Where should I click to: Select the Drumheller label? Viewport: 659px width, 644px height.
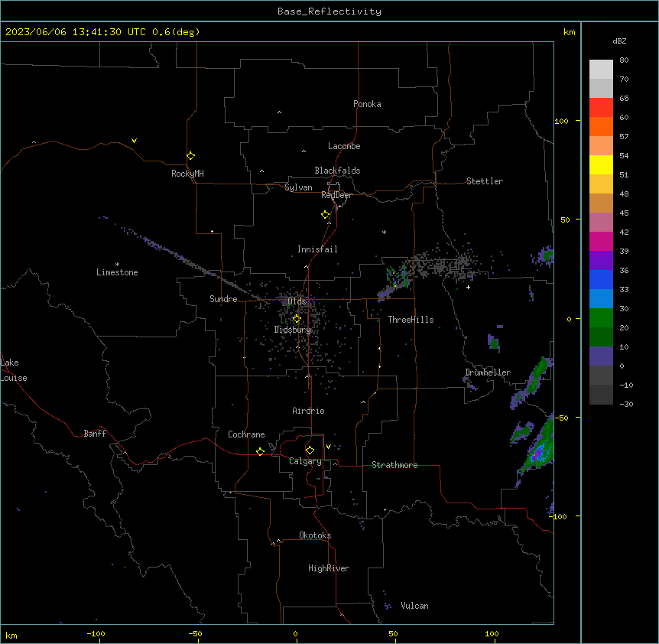tap(488, 372)
